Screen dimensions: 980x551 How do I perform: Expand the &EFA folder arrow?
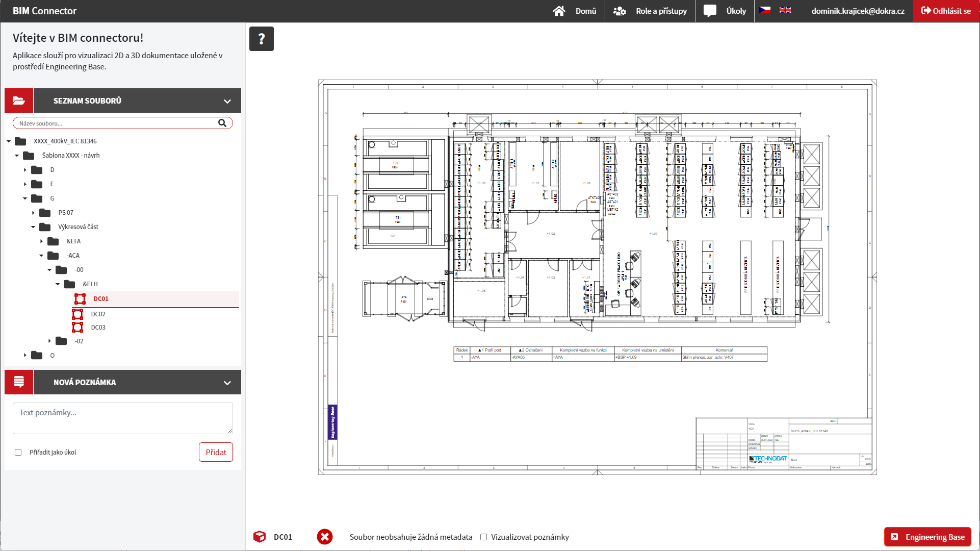coord(41,241)
